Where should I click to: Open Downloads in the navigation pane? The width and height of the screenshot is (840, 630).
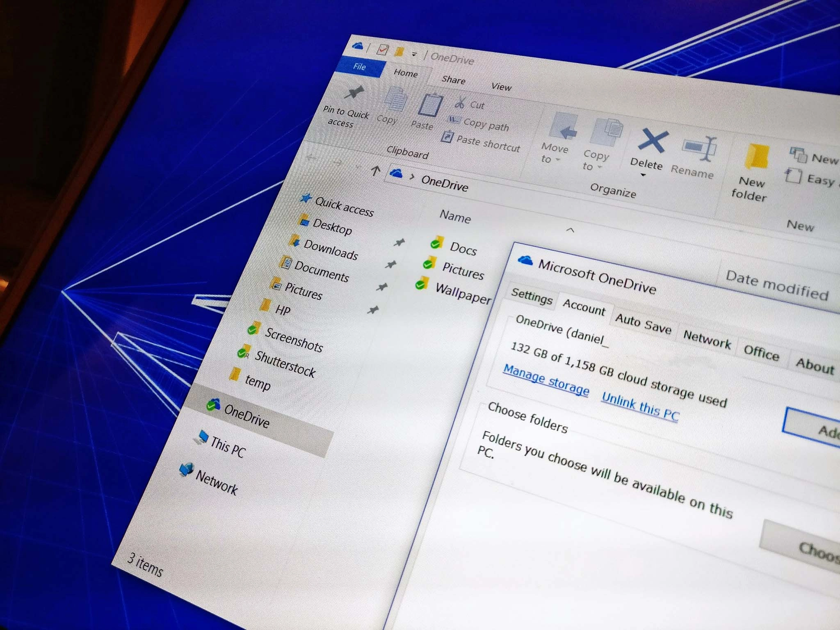click(324, 248)
